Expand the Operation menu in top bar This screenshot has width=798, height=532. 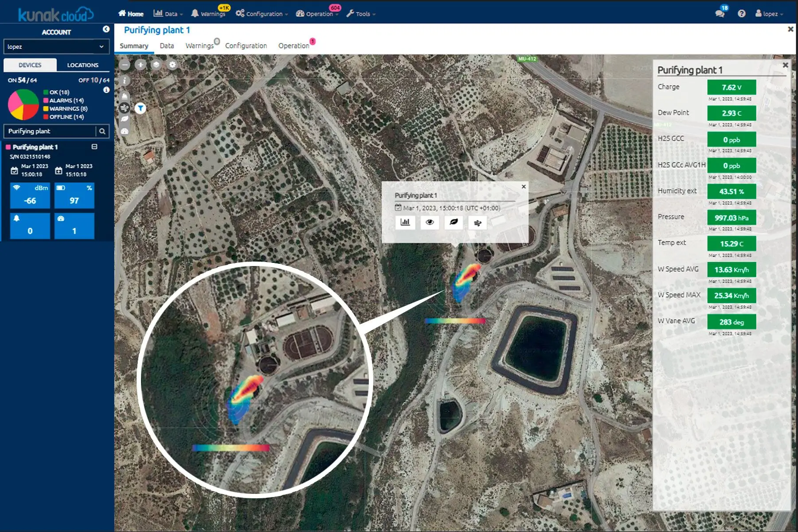click(x=317, y=14)
